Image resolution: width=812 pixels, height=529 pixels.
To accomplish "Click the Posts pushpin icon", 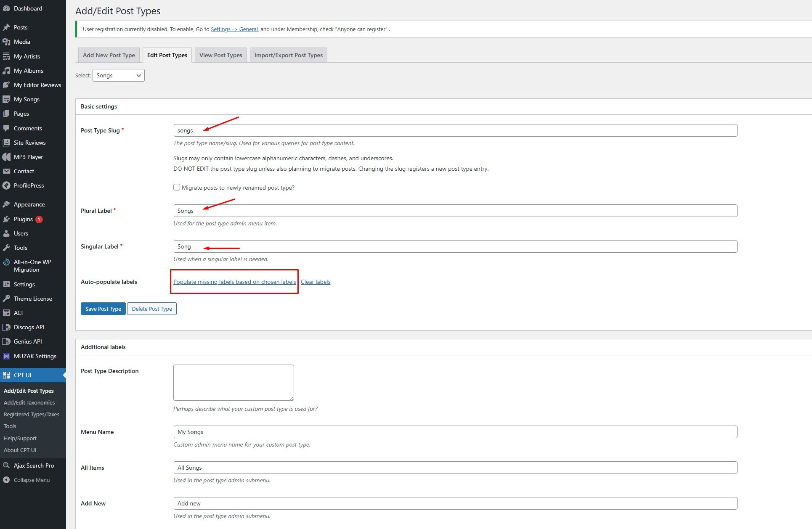I will point(6,27).
